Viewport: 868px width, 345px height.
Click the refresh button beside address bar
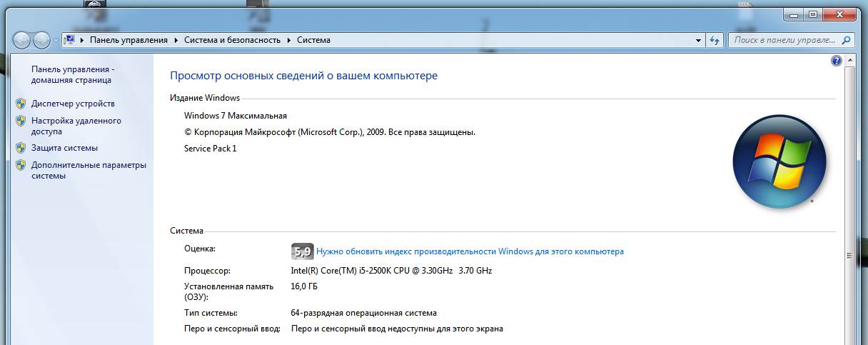click(x=715, y=41)
